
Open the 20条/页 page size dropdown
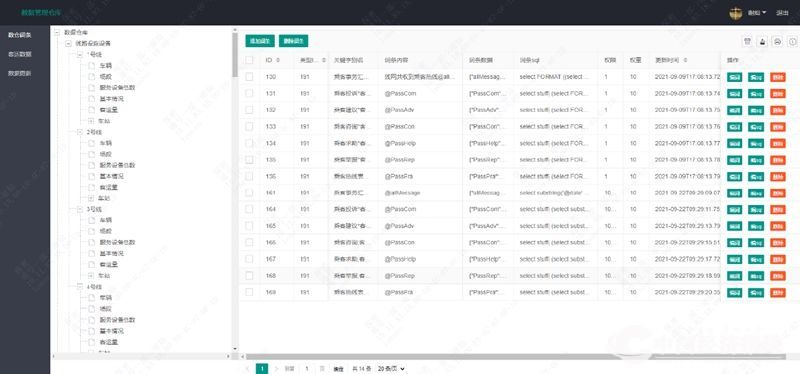tap(391, 368)
